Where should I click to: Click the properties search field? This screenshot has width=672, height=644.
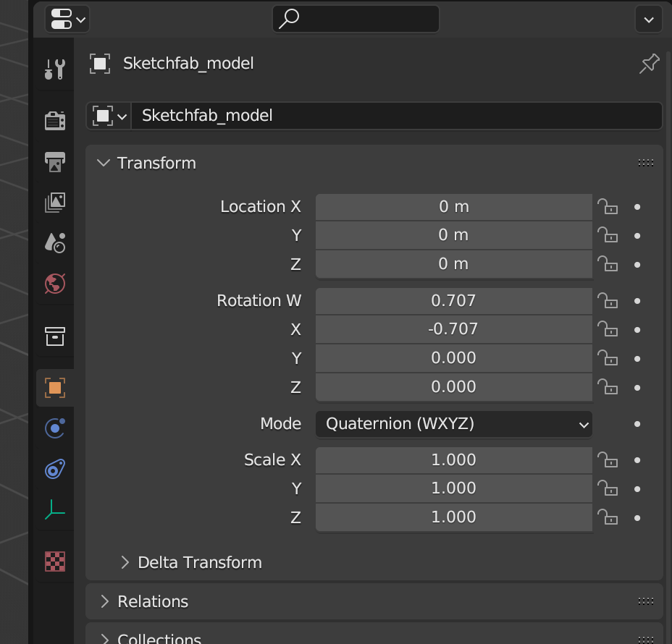tap(356, 20)
